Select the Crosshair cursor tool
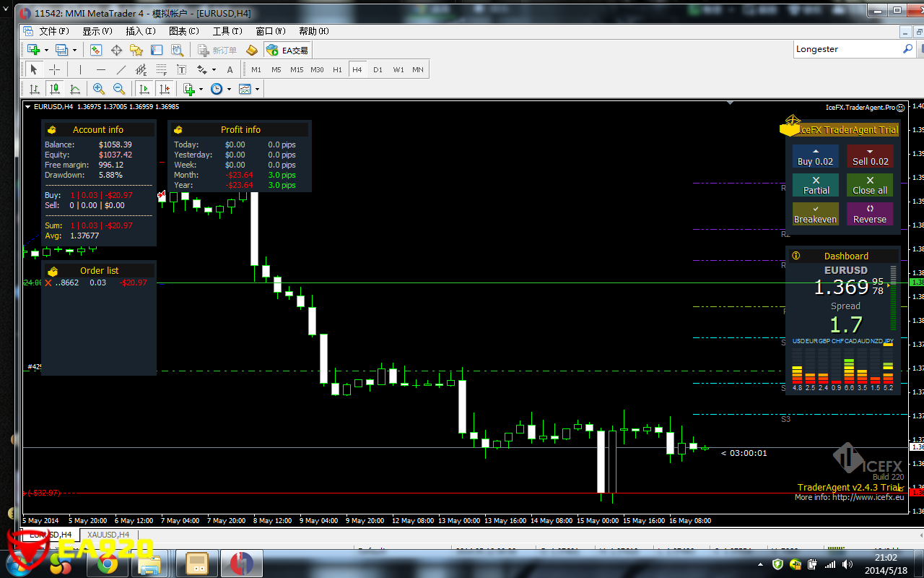This screenshot has width=924, height=578. [54, 69]
